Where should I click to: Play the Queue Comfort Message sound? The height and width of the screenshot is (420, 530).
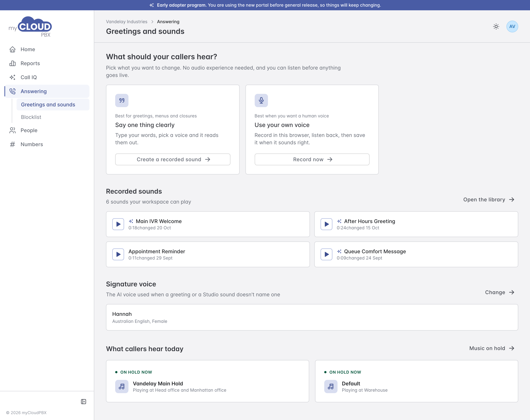click(326, 254)
